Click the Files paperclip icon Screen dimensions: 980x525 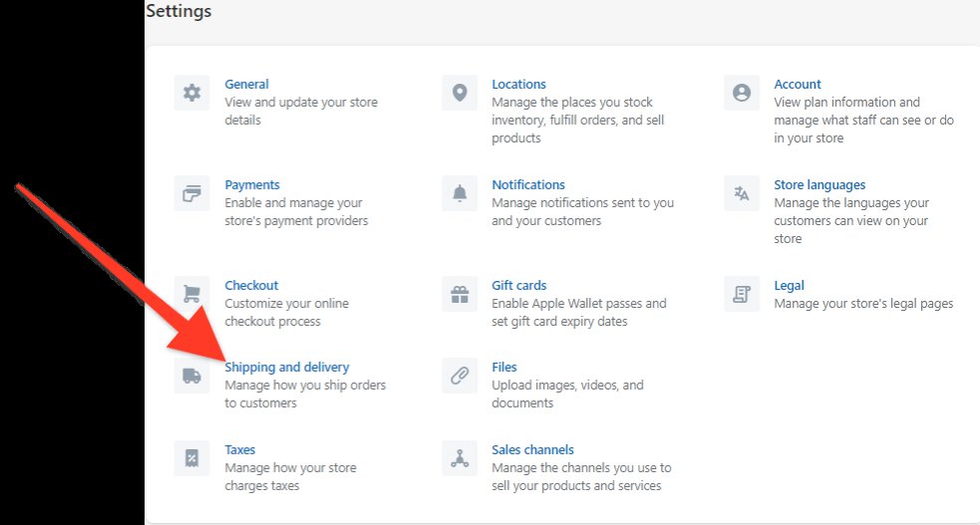[460, 376]
